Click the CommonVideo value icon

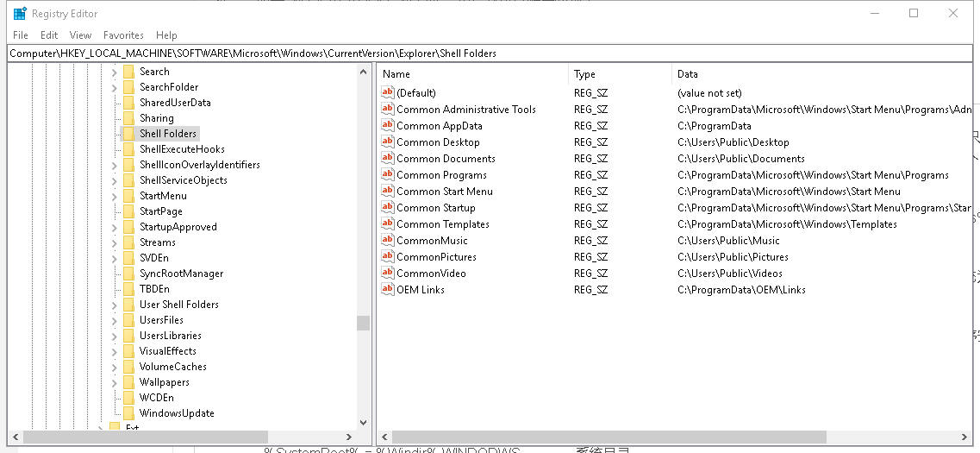[x=388, y=273]
